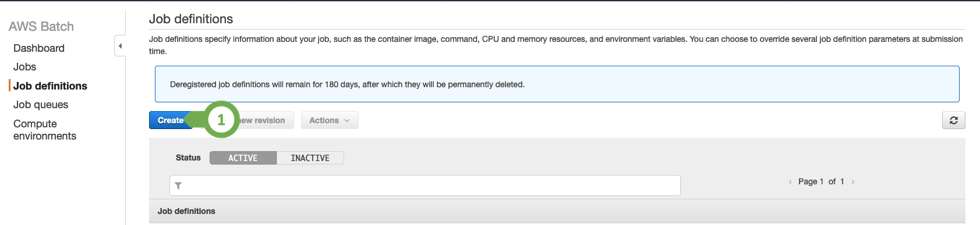Go to next page arrow
The image size is (980, 225).
tap(852, 182)
